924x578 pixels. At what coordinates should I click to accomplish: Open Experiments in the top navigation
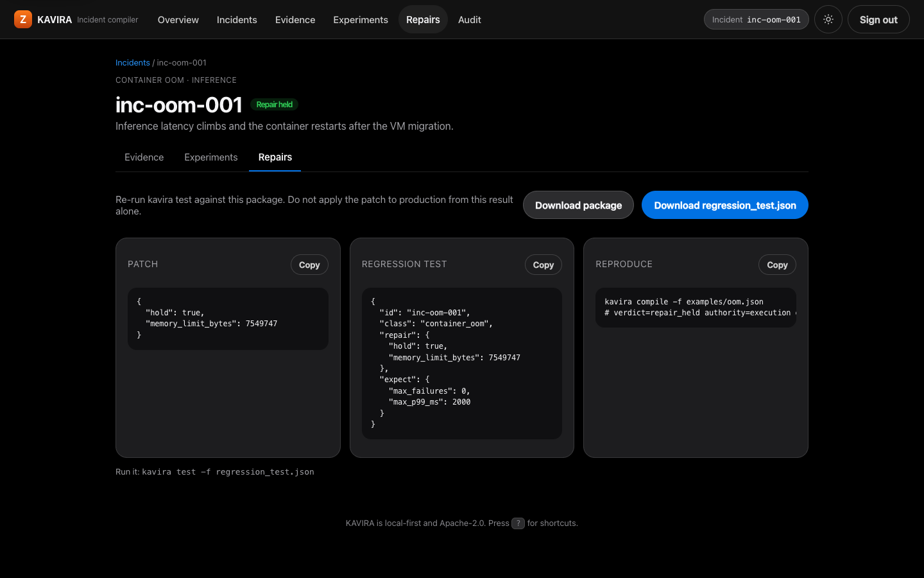[361, 20]
